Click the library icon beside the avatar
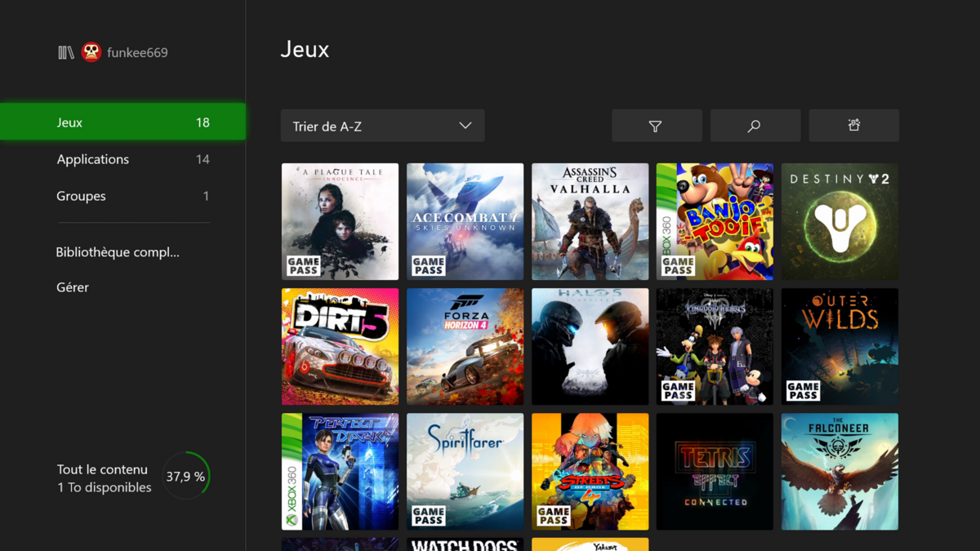 click(x=66, y=53)
